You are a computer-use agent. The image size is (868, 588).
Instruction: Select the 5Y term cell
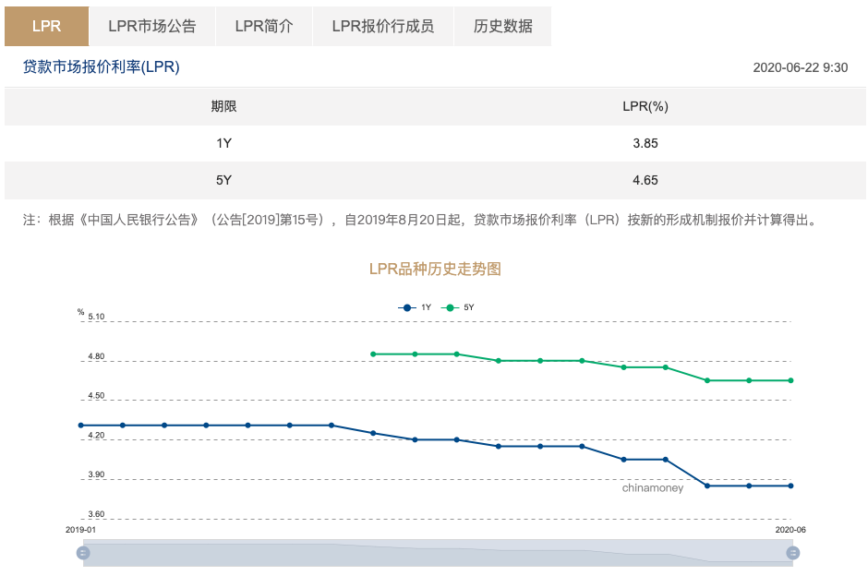223,180
